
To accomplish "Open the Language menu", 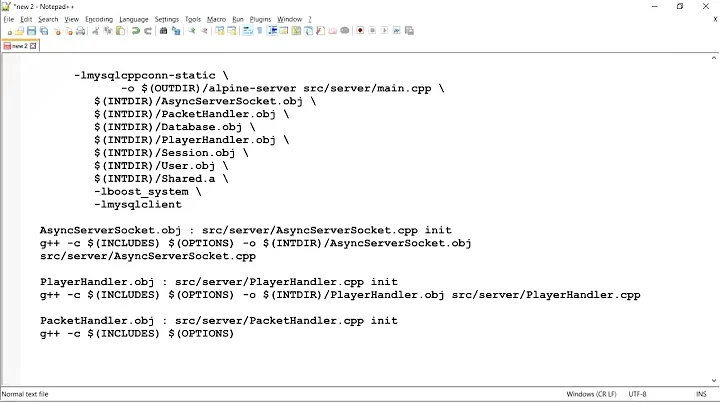I will (134, 19).
